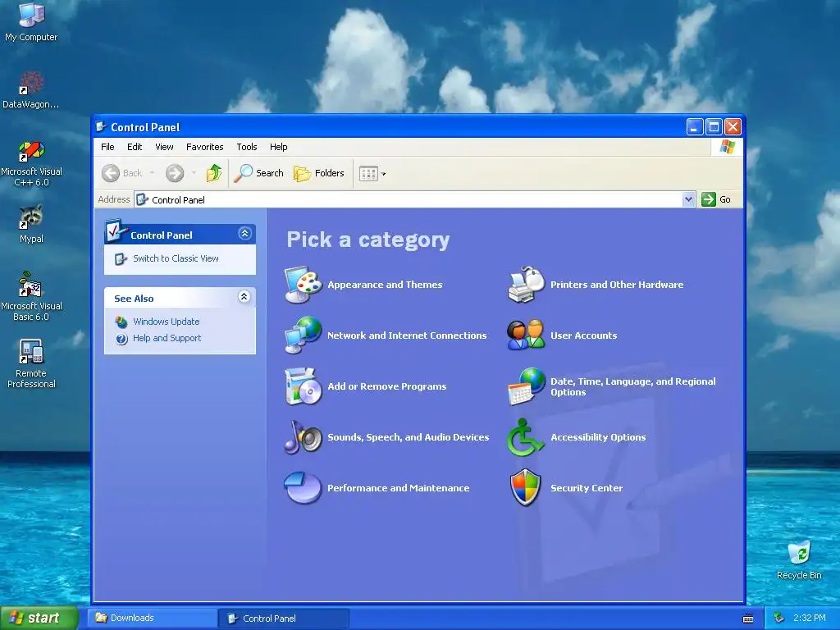Click the Date, Time, Language calendar icon
840x630 pixels.
coord(526,386)
